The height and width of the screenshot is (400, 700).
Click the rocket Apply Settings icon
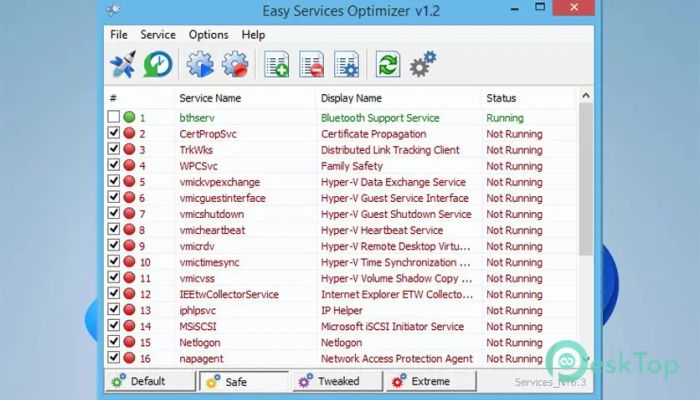coord(123,64)
